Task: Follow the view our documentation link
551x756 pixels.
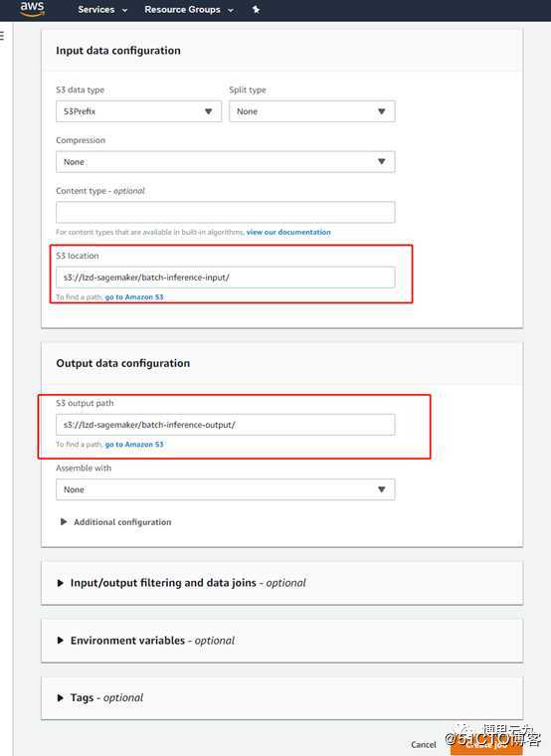Action: coord(288,232)
